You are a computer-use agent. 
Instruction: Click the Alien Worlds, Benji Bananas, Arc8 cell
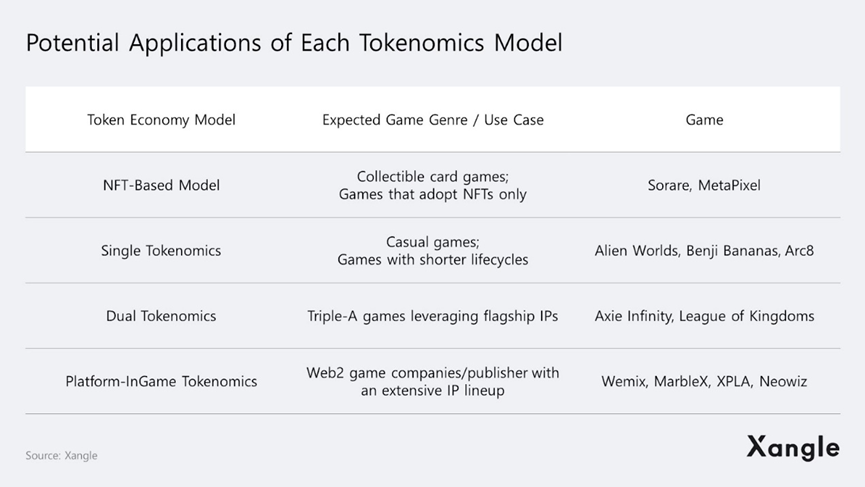pyautogui.click(x=704, y=250)
